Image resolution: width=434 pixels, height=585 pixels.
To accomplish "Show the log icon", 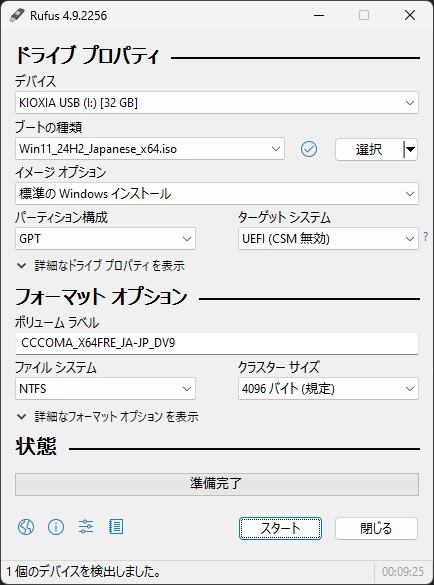I will tap(116, 527).
